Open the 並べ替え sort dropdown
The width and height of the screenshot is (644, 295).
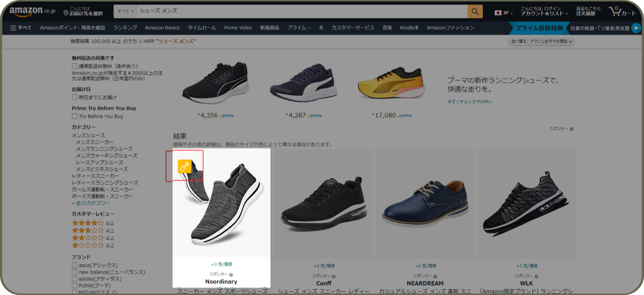pos(541,42)
